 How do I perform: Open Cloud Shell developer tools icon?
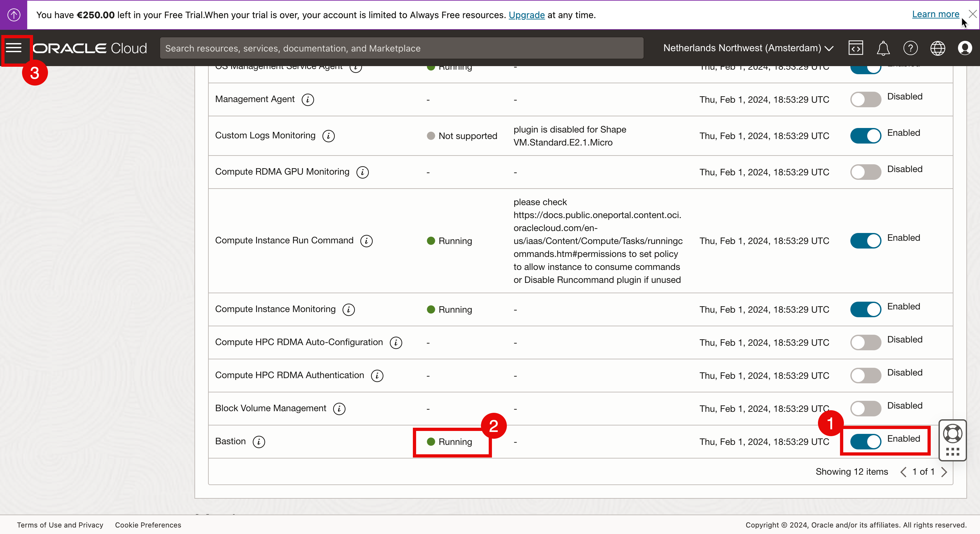click(855, 48)
